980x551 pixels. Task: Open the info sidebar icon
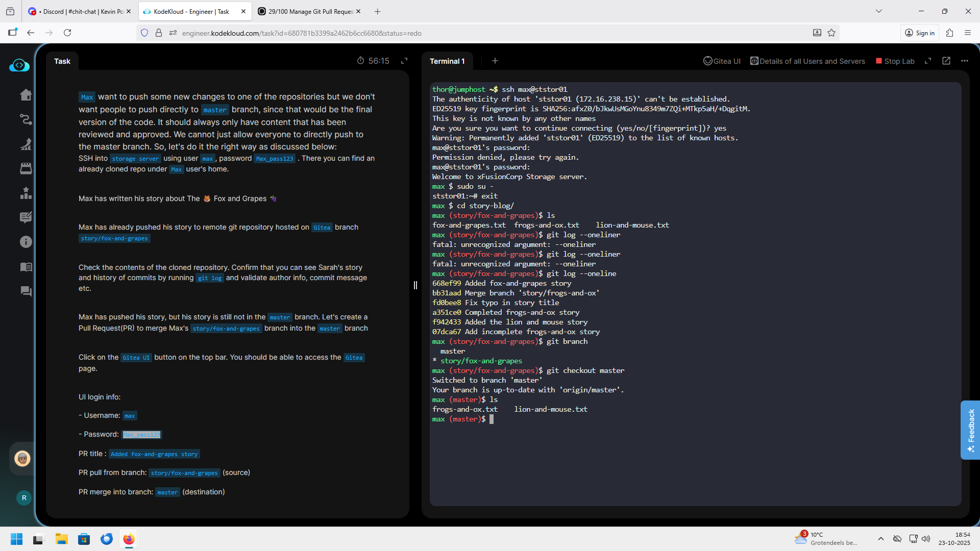pyautogui.click(x=26, y=242)
